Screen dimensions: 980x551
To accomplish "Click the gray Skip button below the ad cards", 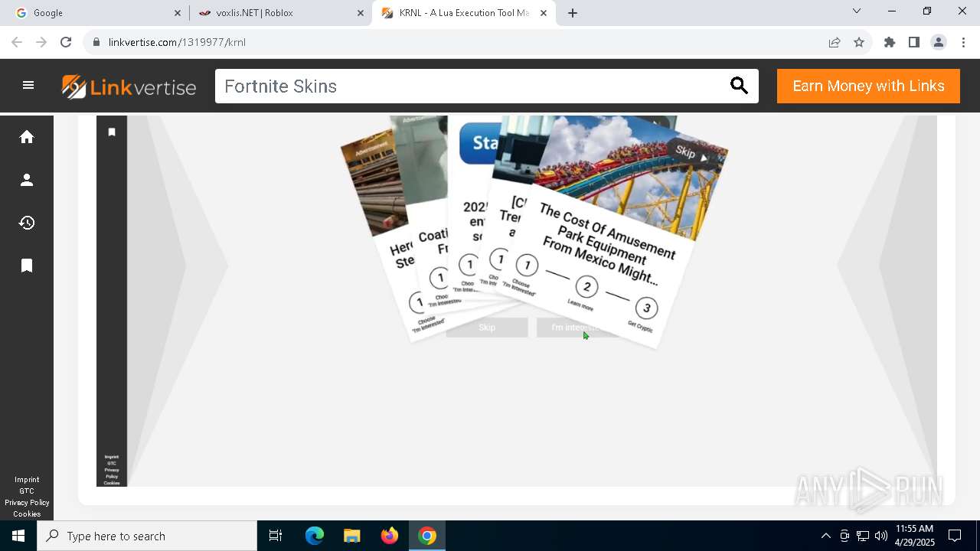I will tap(487, 328).
